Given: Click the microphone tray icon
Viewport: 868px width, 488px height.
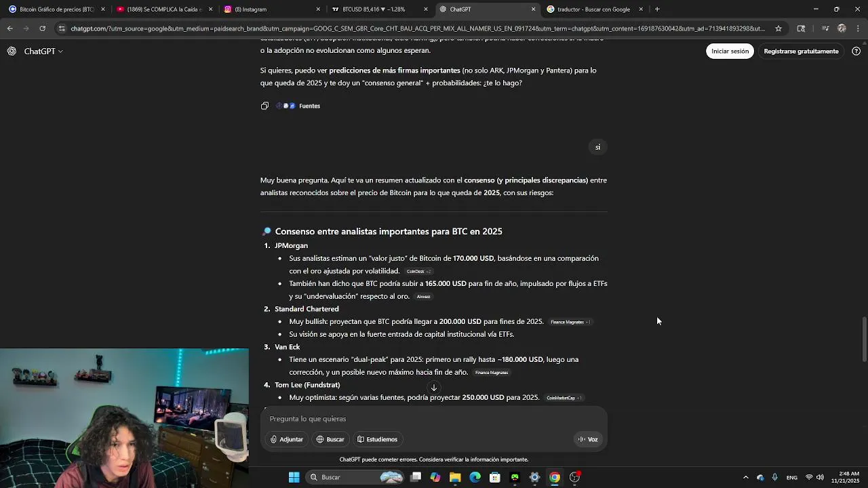Looking at the screenshot, I should 774,477.
